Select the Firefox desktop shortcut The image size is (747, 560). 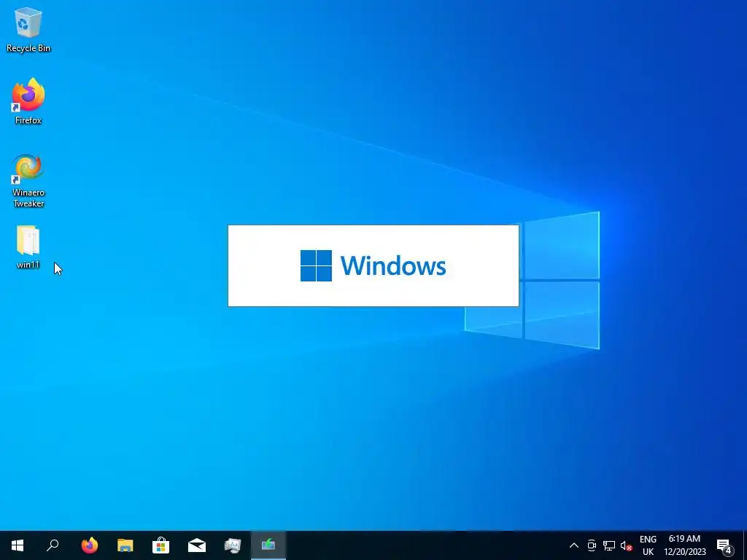tap(28, 101)
